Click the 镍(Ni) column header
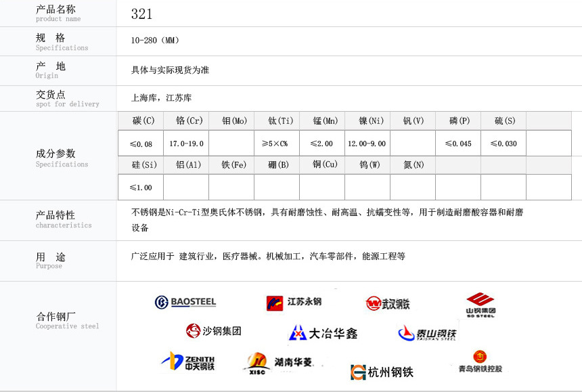Screen dimensions: 582x392 (367, 121)
